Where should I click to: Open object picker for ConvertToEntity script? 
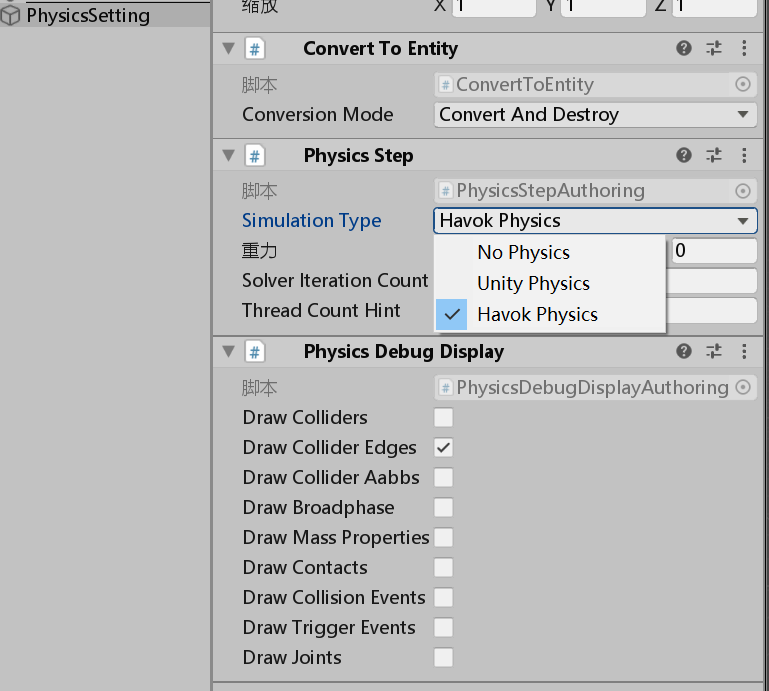pyautogui.click(x=743, y=84)
